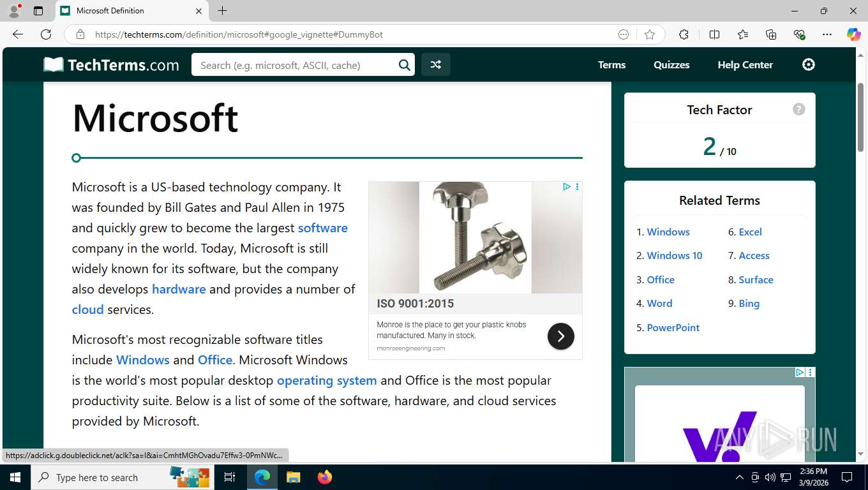Viewport: 868px width, 490px height.
Task: Follow the 'Windows' link in the article
Action: pos(143,360)
